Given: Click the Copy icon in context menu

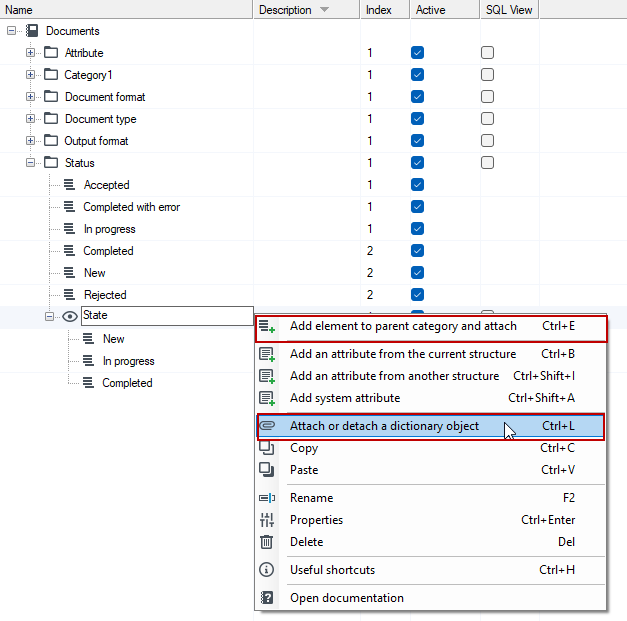Looking at the screenshot, I should (267, 447).
